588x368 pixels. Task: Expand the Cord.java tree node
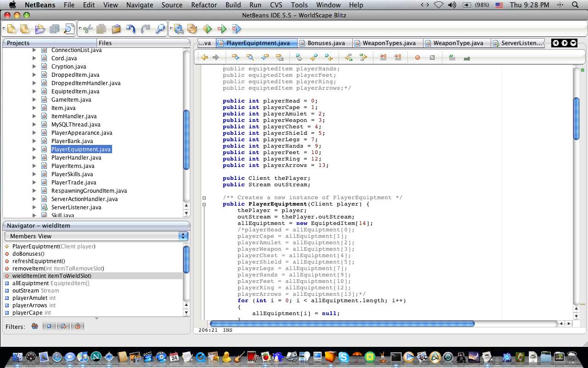(34, 58)
